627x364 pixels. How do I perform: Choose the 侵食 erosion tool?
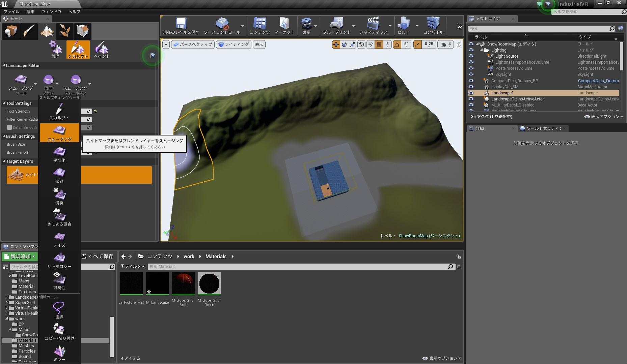[x=59, y=197]
